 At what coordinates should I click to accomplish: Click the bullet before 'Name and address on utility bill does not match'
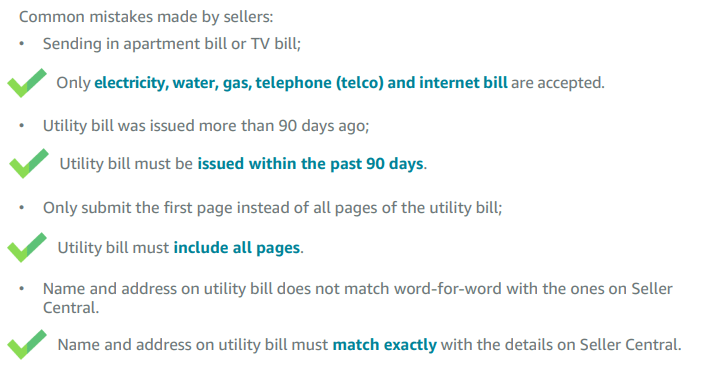click(x=21, y=289)
